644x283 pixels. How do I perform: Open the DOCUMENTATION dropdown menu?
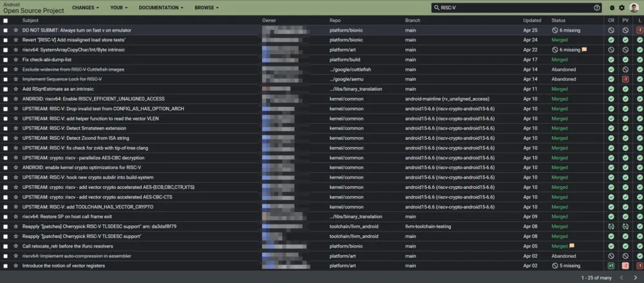[x=161, y=8]
